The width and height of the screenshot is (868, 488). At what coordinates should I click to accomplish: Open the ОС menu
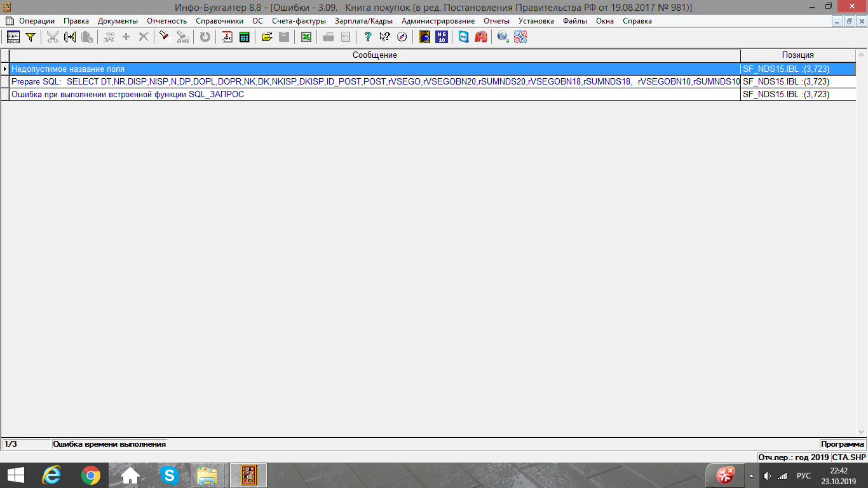257,21
